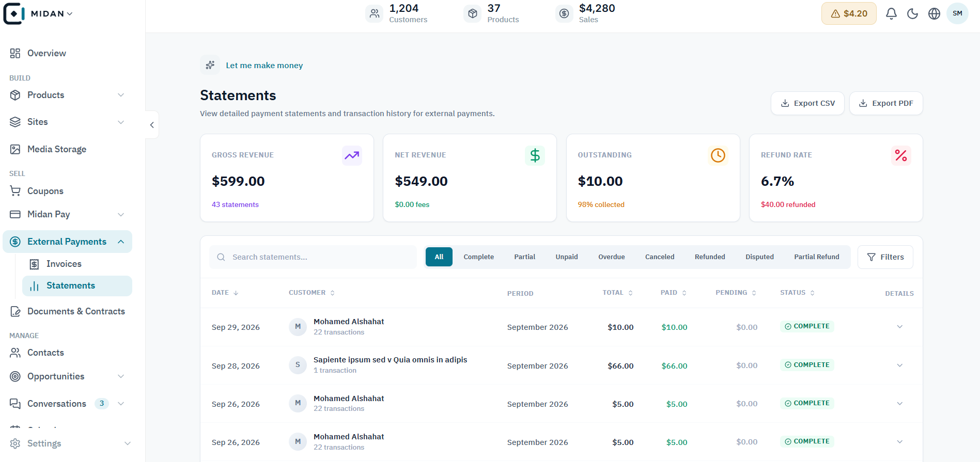Click the Products box icon in header
The height and width of the screenshot is (462, 980).
(x=473, y=13)
